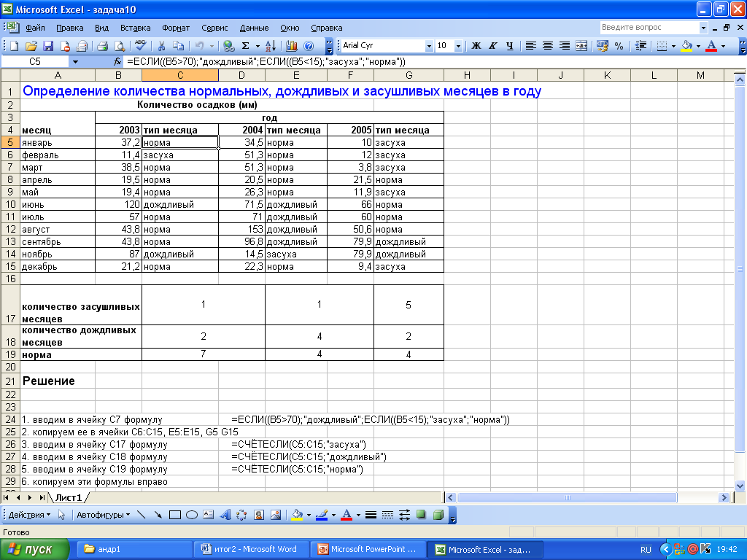This screenshot has width=747, height=560.
Task: Create a new workbook from the toolbar
Action: point(15,46)
